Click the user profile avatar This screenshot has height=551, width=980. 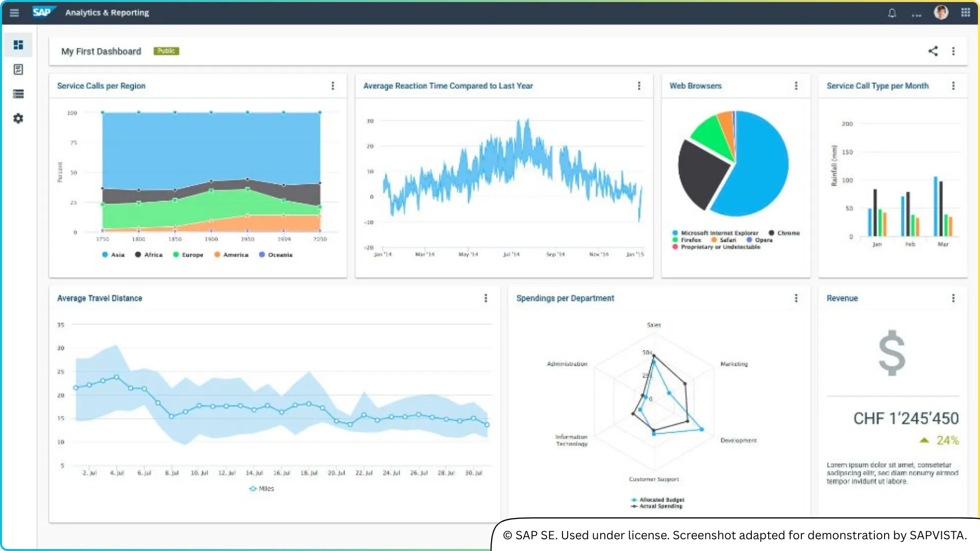(941, 12)
